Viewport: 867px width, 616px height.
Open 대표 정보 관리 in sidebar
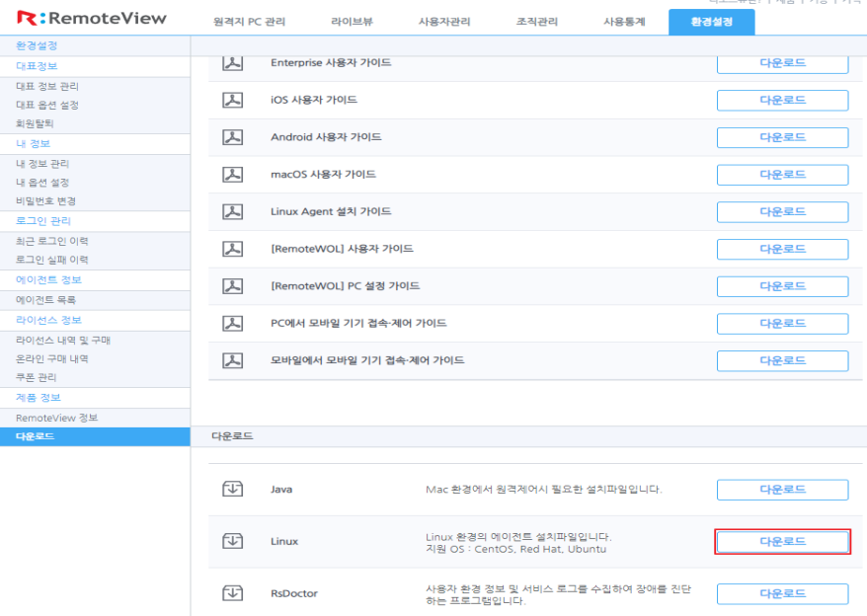click(x=47, y=86)
